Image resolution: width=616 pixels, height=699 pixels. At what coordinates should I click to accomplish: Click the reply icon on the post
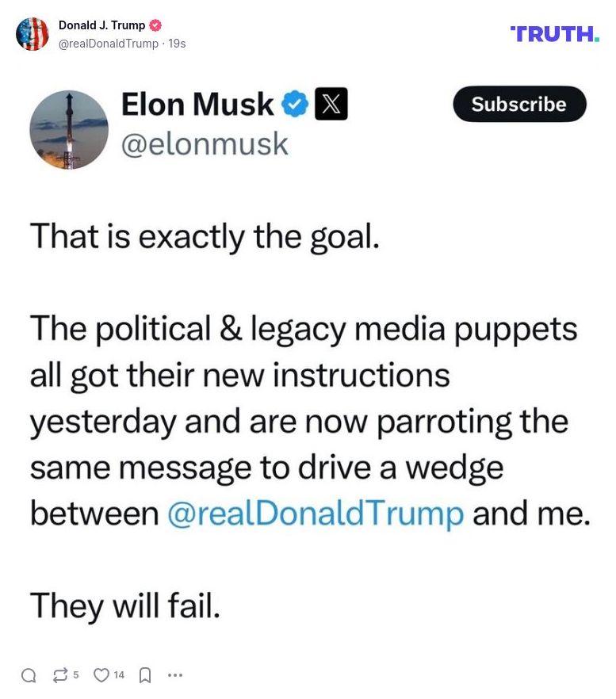[29, 675]
